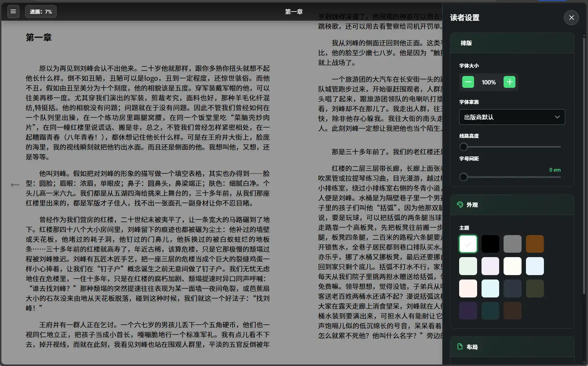The width and height of the screenshot is (588, 366).
Task: Click the 字母间距 slider handle
Action: (x=464, y=177)
